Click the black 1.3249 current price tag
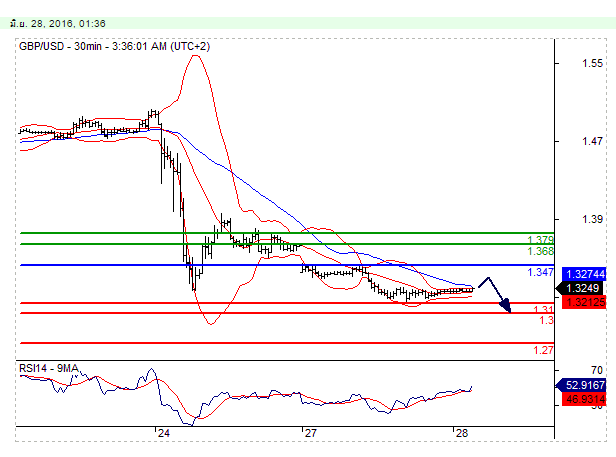This screenshot has height=457, width=616. click(581, 288)
